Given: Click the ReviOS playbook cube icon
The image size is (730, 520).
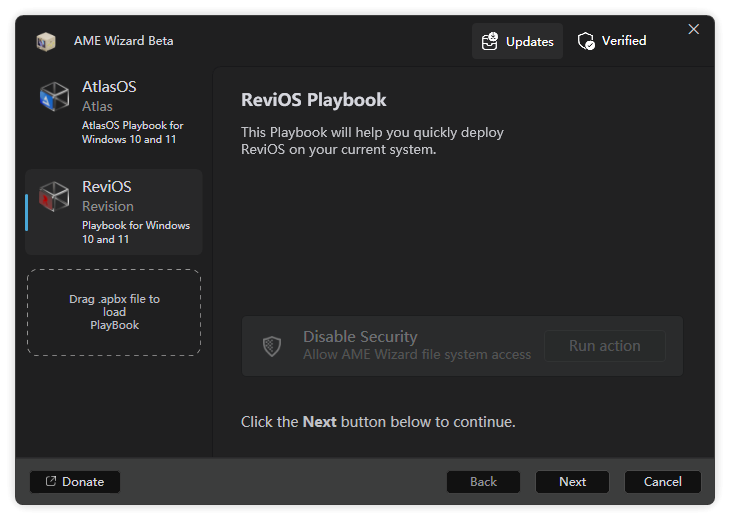Looking at the screenshot, I should [x=54, y=196].
